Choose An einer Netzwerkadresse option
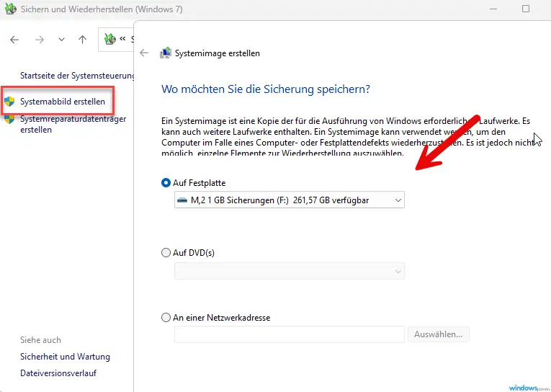The image size is (551, 392). coord(166,317)
